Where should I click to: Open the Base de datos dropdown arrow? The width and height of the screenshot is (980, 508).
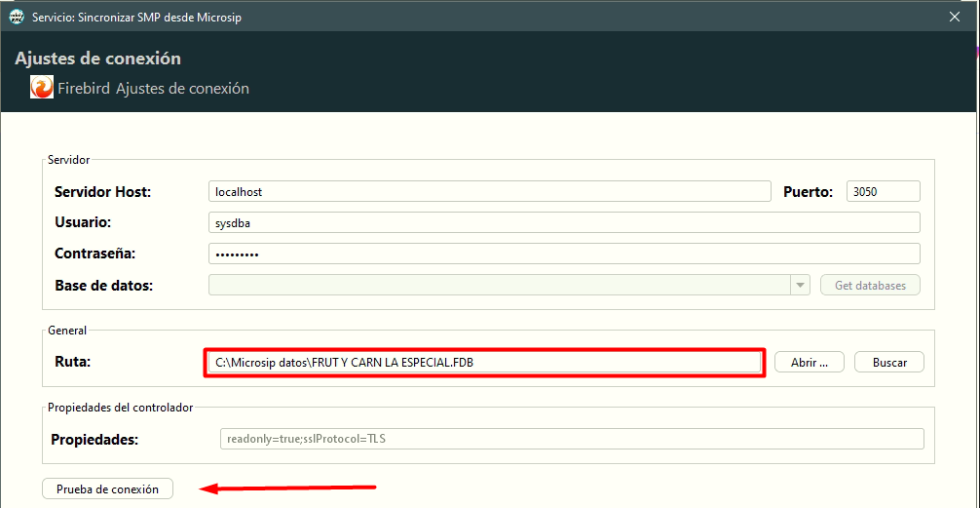click(x=800, y=286)
